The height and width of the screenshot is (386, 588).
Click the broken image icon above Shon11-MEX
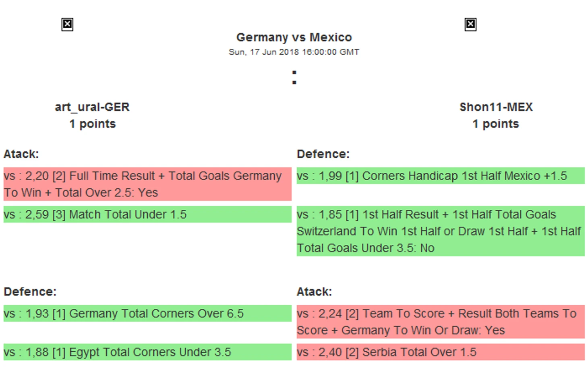tap(470, 25)
